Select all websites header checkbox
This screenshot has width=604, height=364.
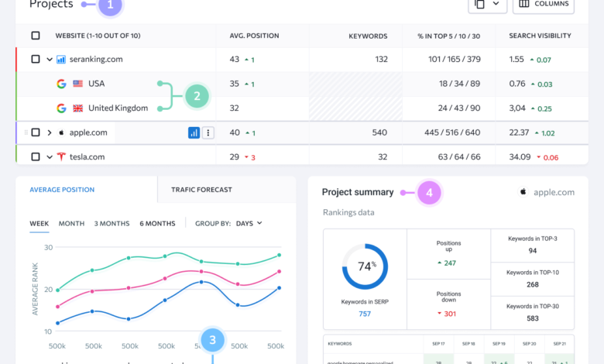click(36, 36)
